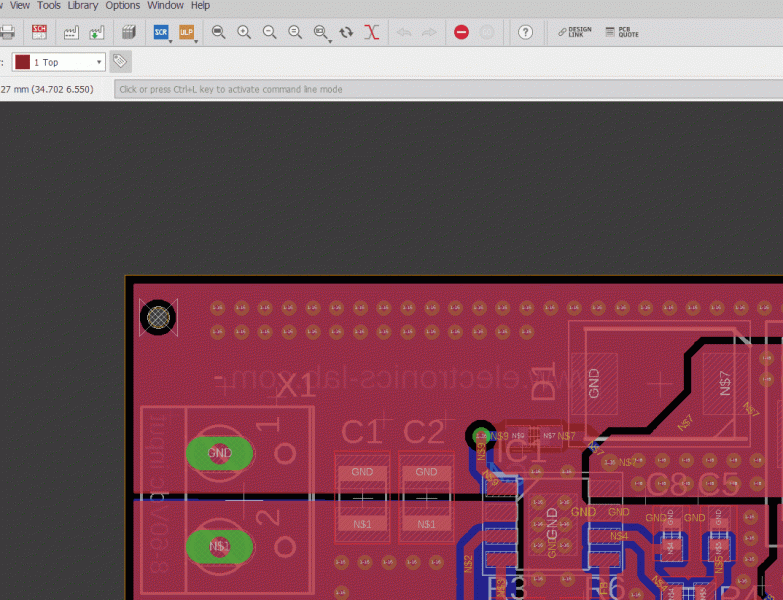The height and width of the screenshot is (600, 783).
Task: Open the Help menu
Action: [x=200, y=5]
